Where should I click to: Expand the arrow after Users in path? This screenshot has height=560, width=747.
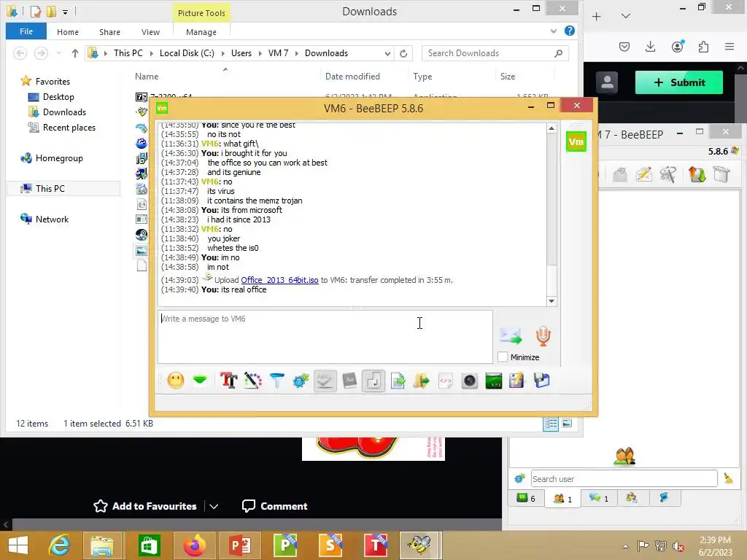click(260, 53)
